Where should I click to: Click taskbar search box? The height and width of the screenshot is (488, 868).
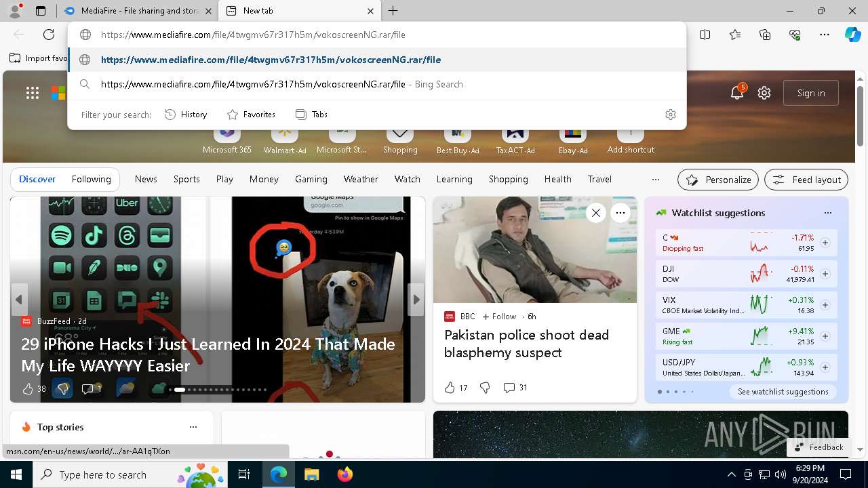[x=129, y=474]
